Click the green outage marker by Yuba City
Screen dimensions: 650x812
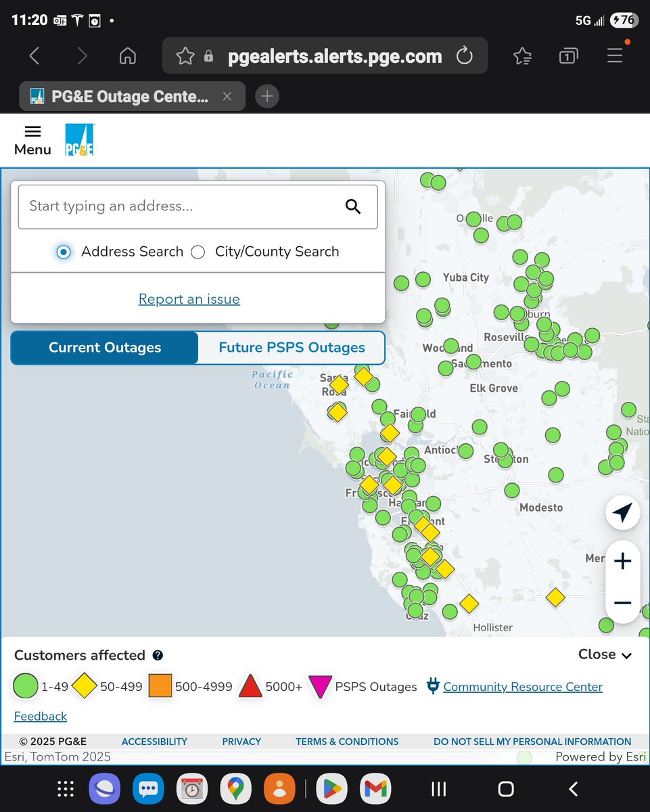pyautogui.click(x=423, y=279)
